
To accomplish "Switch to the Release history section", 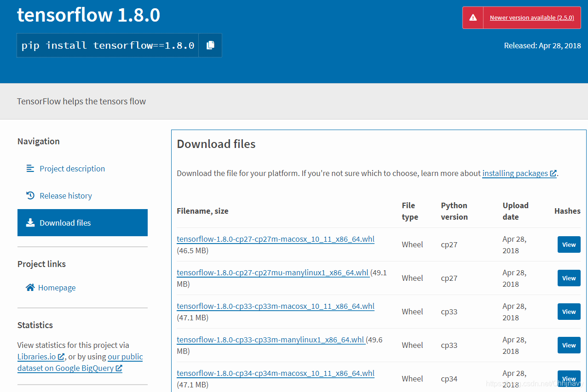I will click(65, 195).
